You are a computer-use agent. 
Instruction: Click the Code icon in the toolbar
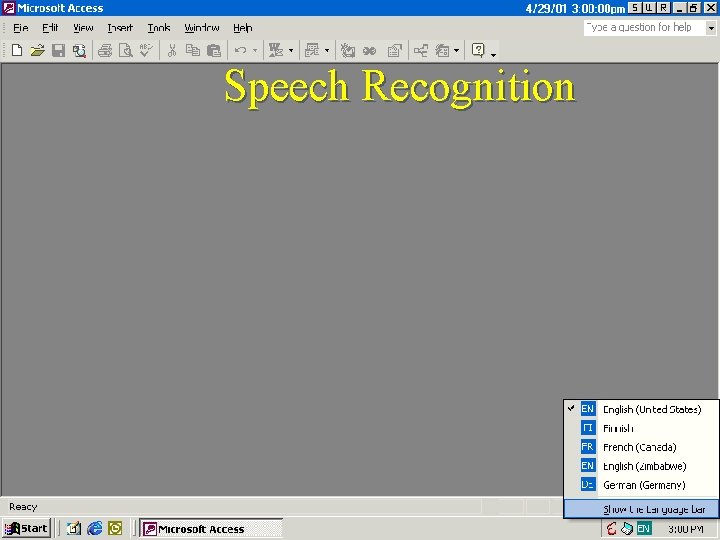pyautogui.click(x=348, y=50)
